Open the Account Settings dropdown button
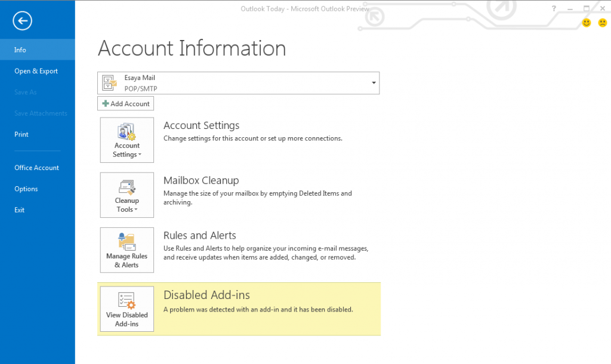This screenshot has height=364, width=611. pyautogui.click(x=127, y=140)
